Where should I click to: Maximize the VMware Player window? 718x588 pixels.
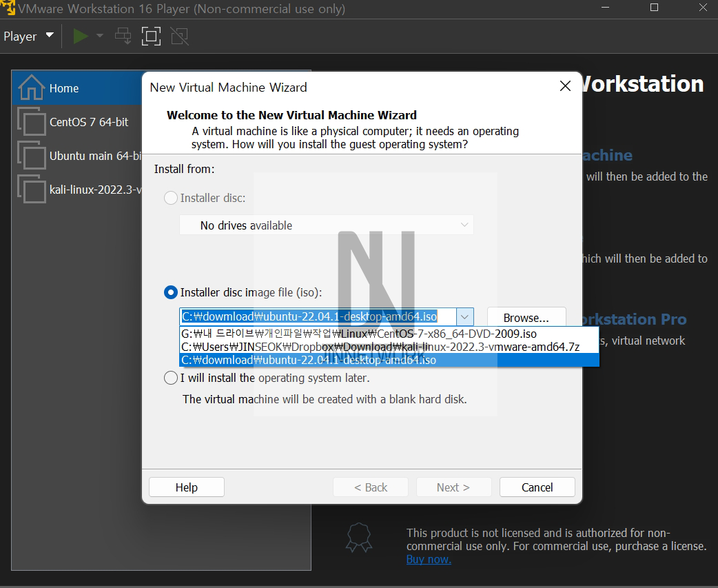point(655,8)
